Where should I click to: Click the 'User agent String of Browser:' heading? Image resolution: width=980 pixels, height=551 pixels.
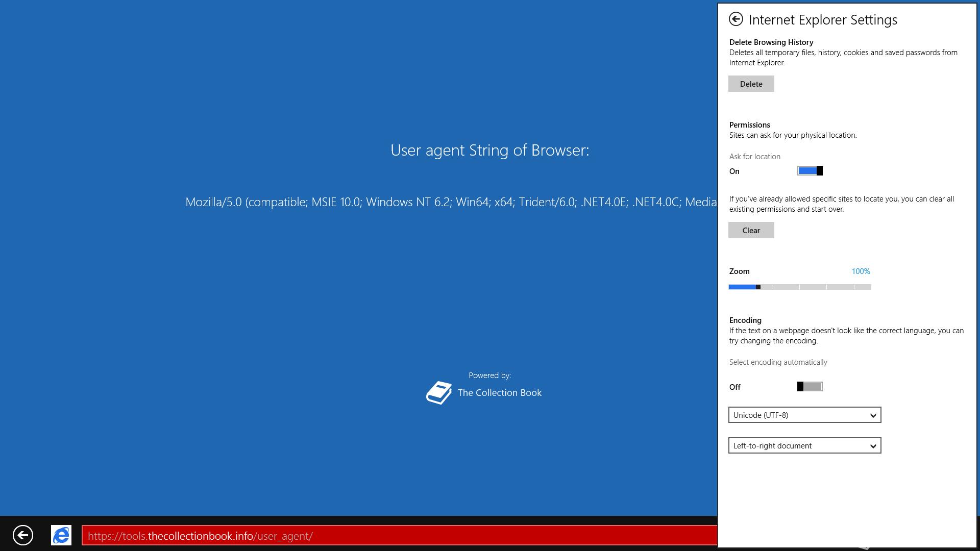point(489,150)
